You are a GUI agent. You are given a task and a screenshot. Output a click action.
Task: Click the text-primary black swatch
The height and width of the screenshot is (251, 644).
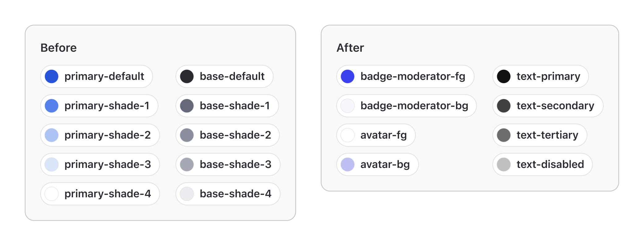[504, 77]
